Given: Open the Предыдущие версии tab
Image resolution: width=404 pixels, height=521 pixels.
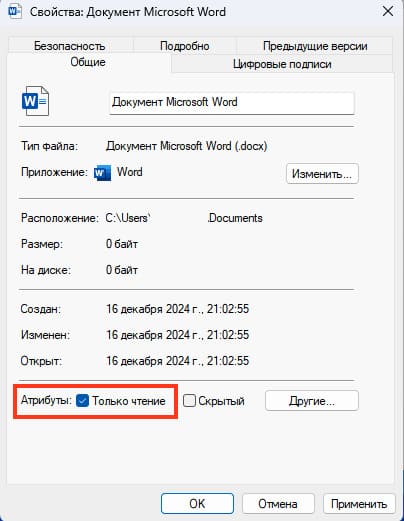Looking at the screenshot, I should click(x=315, y=46).
